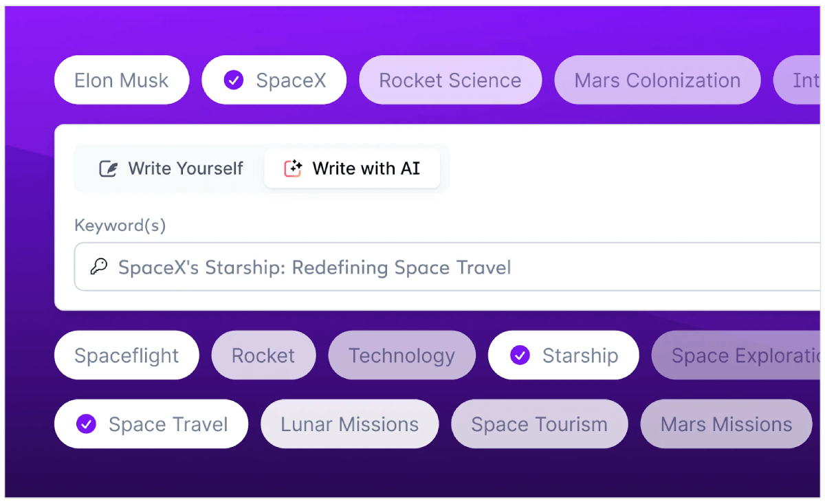The width and height of the screenshot is (825, 504).
Task: Select the Mars Missions keyword
Action: (725, 424)
